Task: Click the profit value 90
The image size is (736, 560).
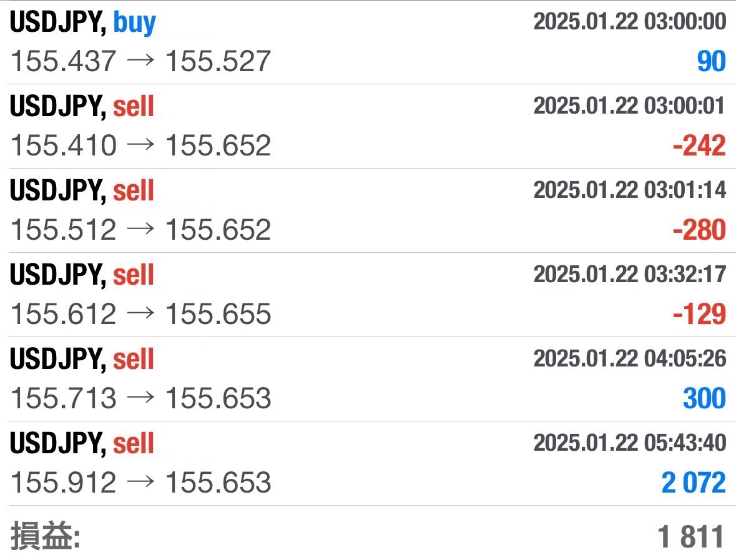Action: coord(710,62)
